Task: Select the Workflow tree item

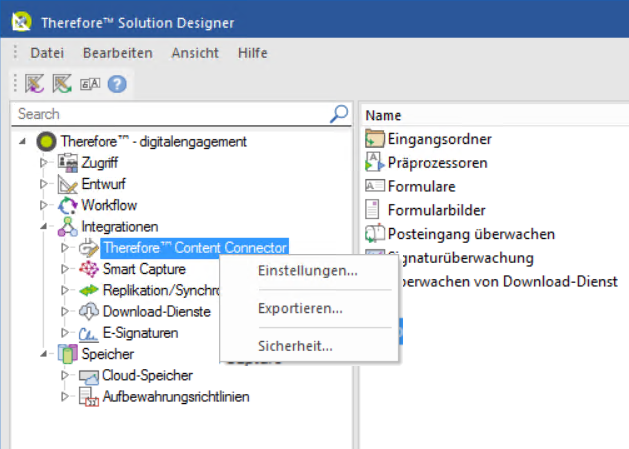Action: (x=109, y=205)
